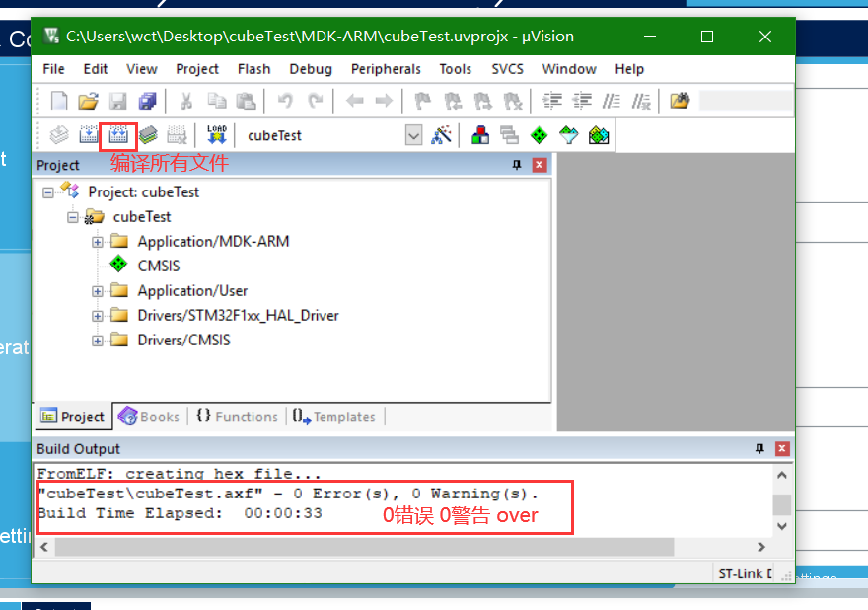The image size is (868, 610).
Task: Open the Tools menu
Action: 456,69
